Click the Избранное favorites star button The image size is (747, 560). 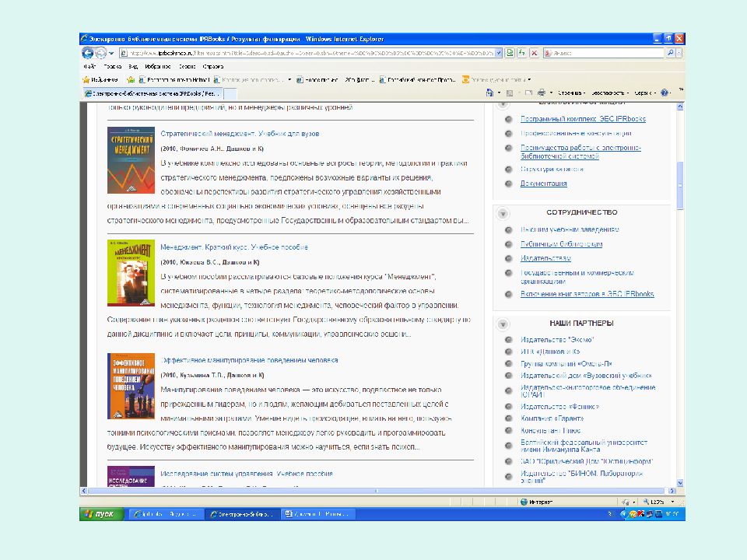click(x=100, y=79)
